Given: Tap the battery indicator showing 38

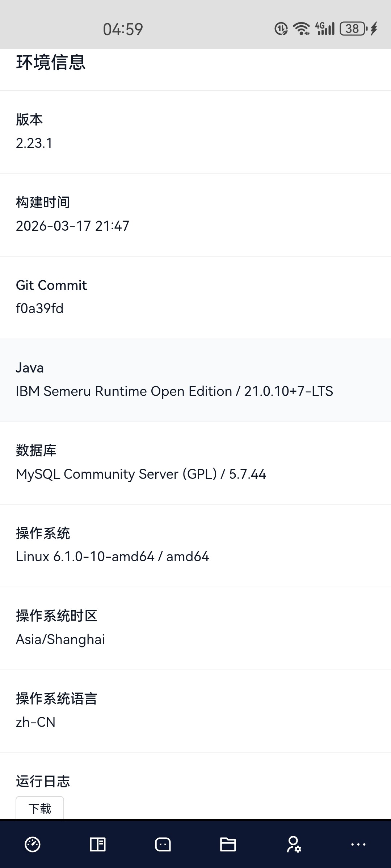Looking at the screenshot, I should (353, 29).
